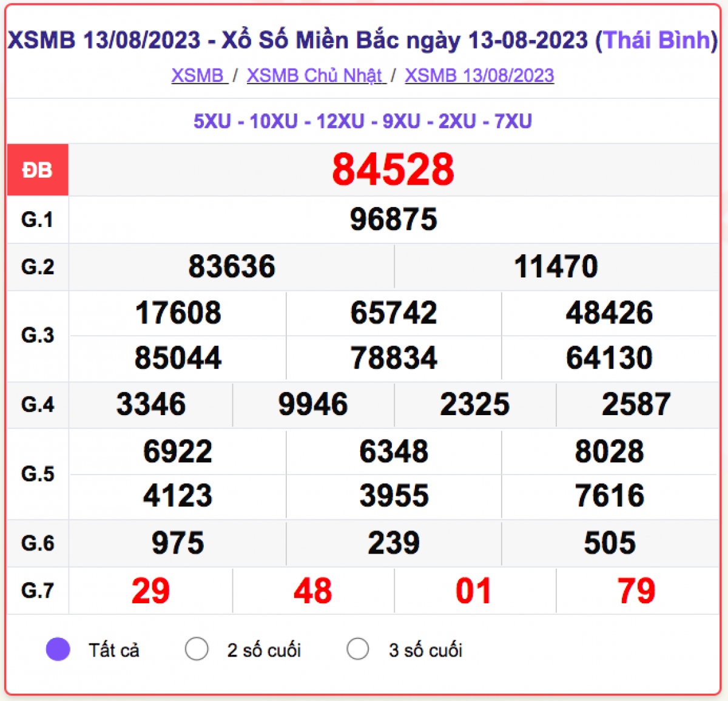Click the G.7 red number 79
Screen dimensions: 728x701
click(x=636, y=591)
